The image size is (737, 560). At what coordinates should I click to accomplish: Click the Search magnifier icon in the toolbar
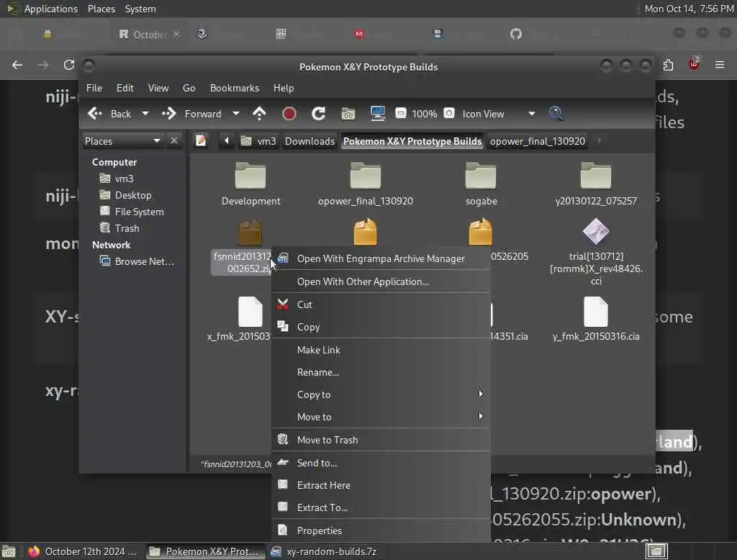pos(556,113)
